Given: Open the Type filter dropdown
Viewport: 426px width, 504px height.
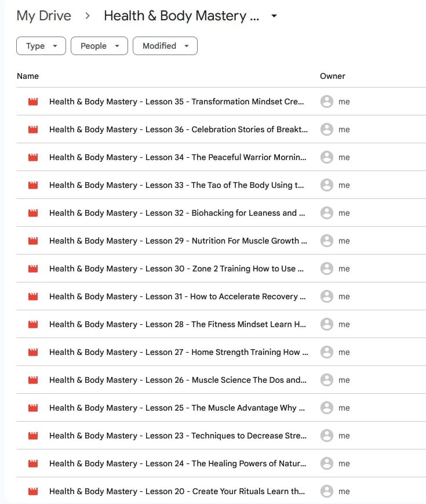Looking at the screenshot, I should (x=41, y=46).
